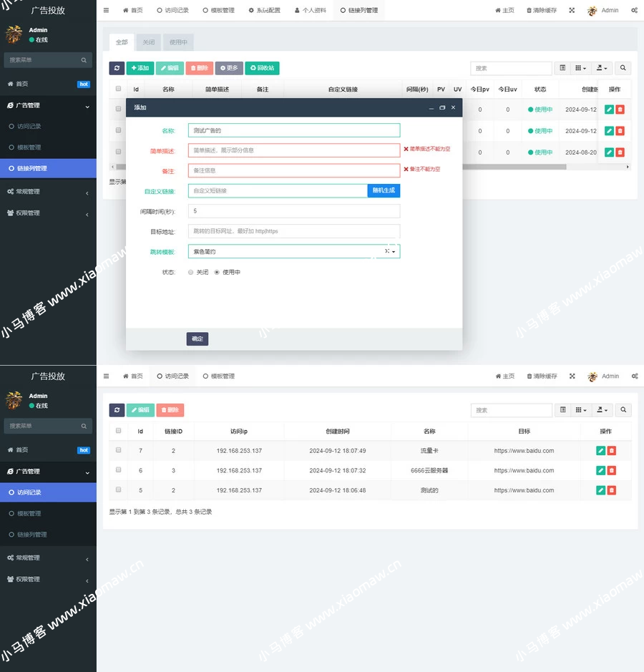This screenshot has height=672, width=644.
Task: Click the 目标地址 input field
Action: click(293, 232)
